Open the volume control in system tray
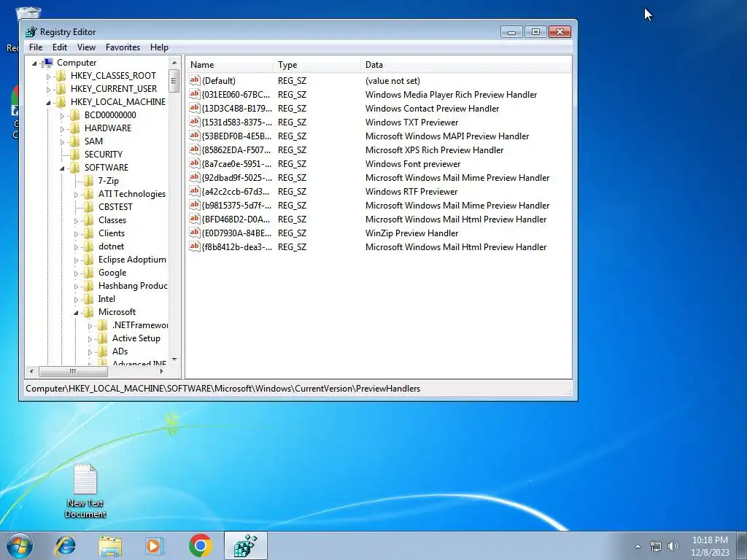The height and width of the screenshot is (560, 747). pyautogui.click(x=673, y=545)
